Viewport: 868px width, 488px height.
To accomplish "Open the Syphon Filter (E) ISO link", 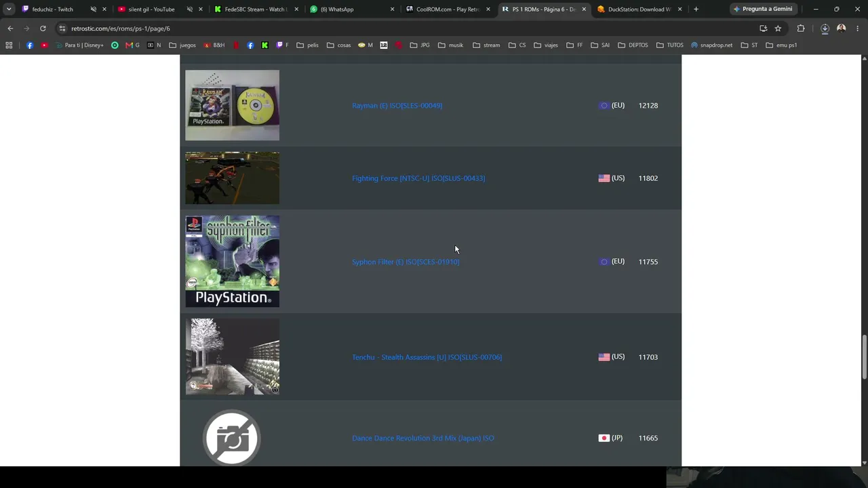I will [406, 262].
